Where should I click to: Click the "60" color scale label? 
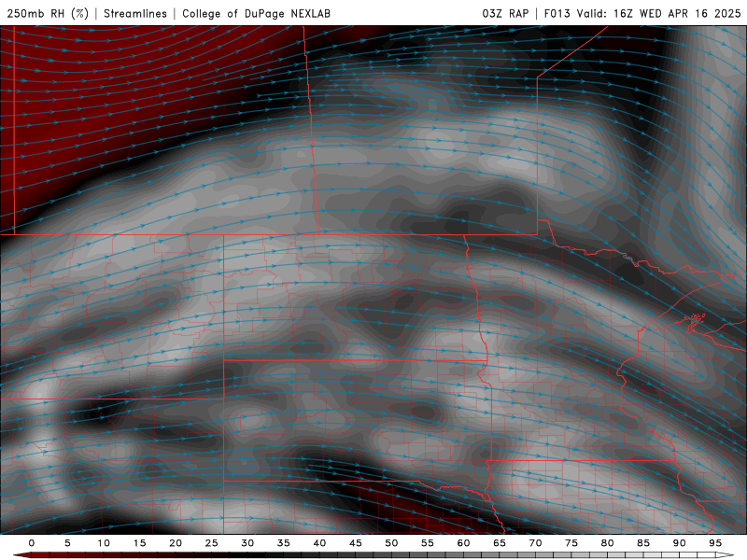click(x=463, y=543)
